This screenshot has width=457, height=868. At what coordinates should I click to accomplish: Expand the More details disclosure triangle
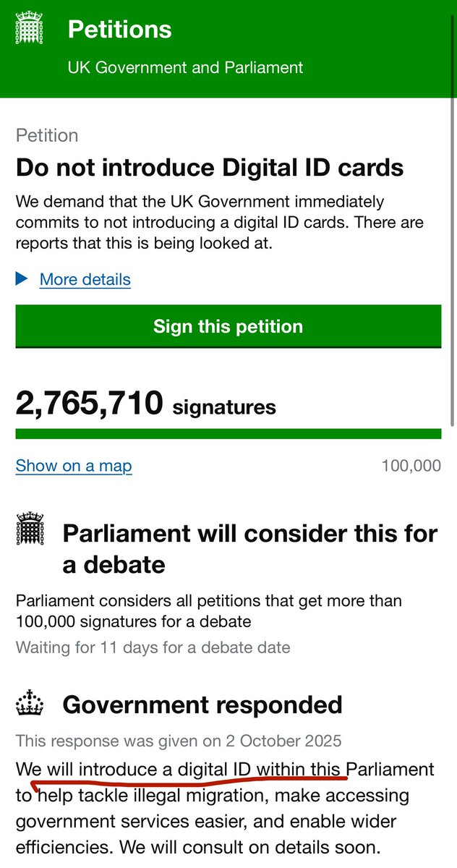(22, 279)
